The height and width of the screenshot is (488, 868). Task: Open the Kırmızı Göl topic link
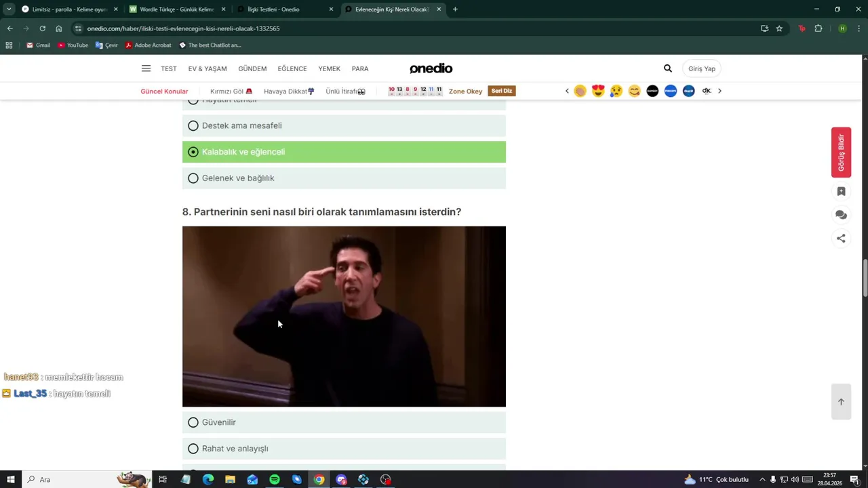231,91
